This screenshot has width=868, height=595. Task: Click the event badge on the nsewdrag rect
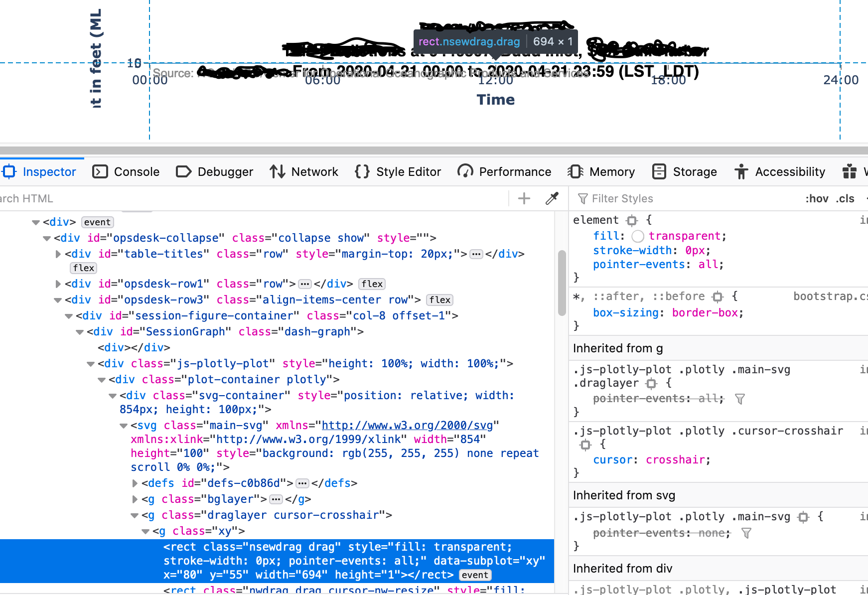tap(475, 575)
